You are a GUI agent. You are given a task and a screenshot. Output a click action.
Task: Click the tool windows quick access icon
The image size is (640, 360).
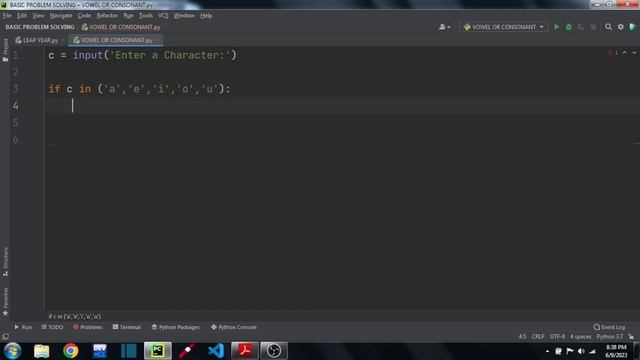(5, 337)
